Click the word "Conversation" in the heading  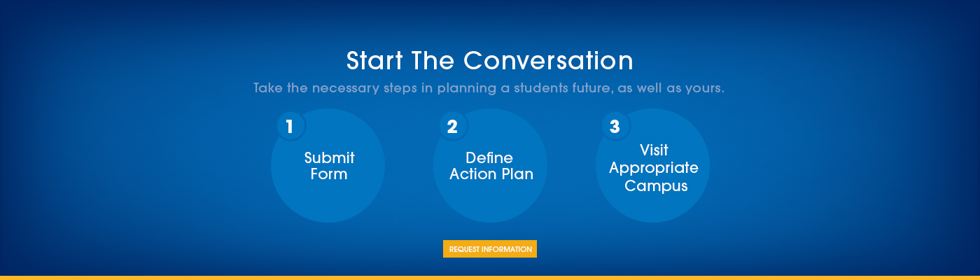pyautogui.click(x=548, y=61)
